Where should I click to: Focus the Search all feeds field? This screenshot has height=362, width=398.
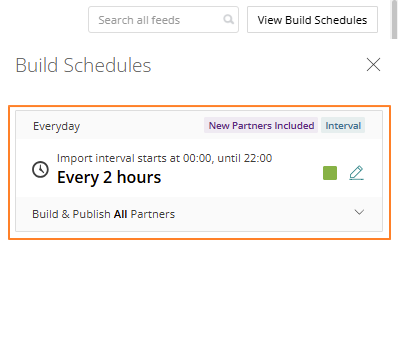pos(163,20)
